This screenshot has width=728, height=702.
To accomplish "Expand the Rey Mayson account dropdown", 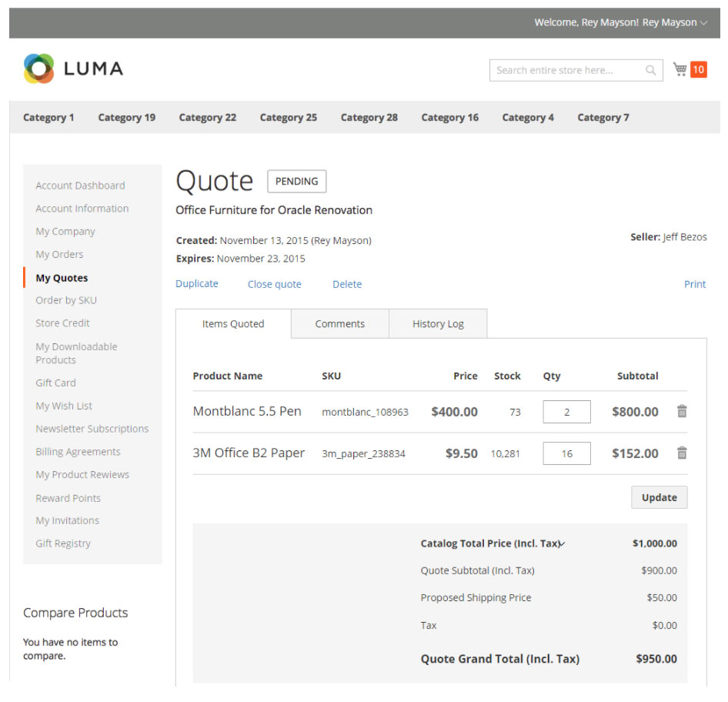I will [675, 22].
